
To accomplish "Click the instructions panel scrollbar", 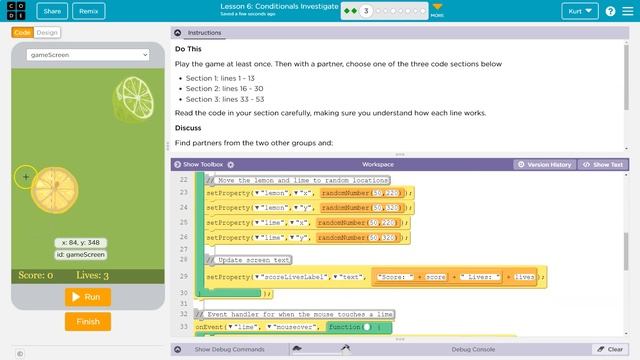I will tap(626, 78).
